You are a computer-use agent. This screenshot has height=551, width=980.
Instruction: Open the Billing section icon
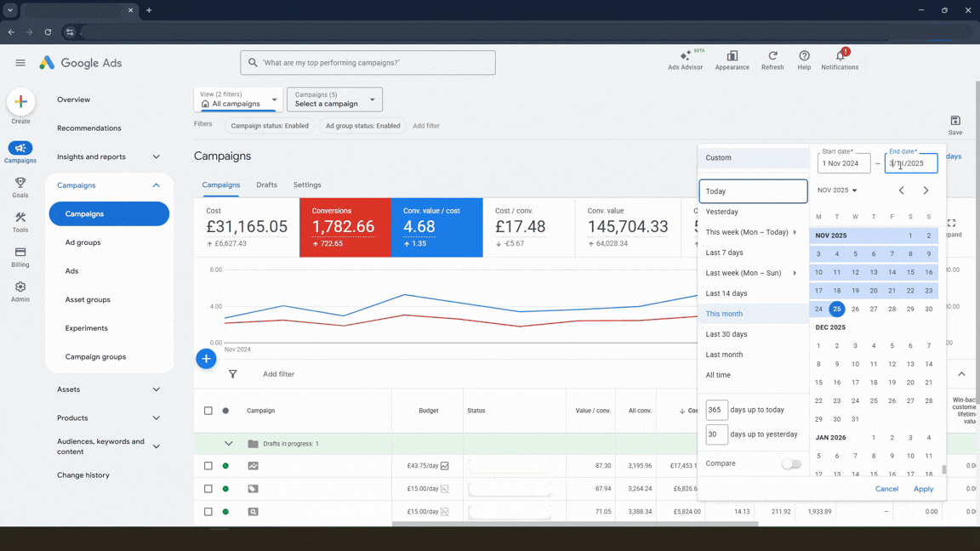20,257
